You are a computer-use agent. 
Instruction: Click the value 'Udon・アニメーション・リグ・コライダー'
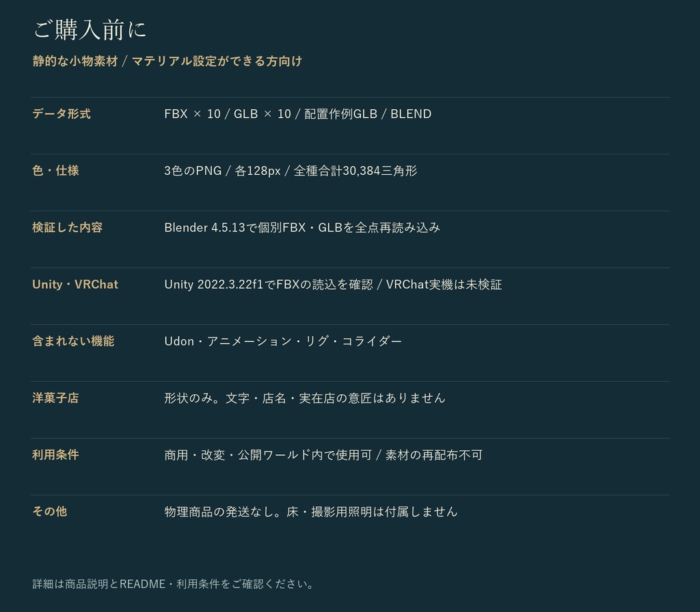(x=283, y=342)
